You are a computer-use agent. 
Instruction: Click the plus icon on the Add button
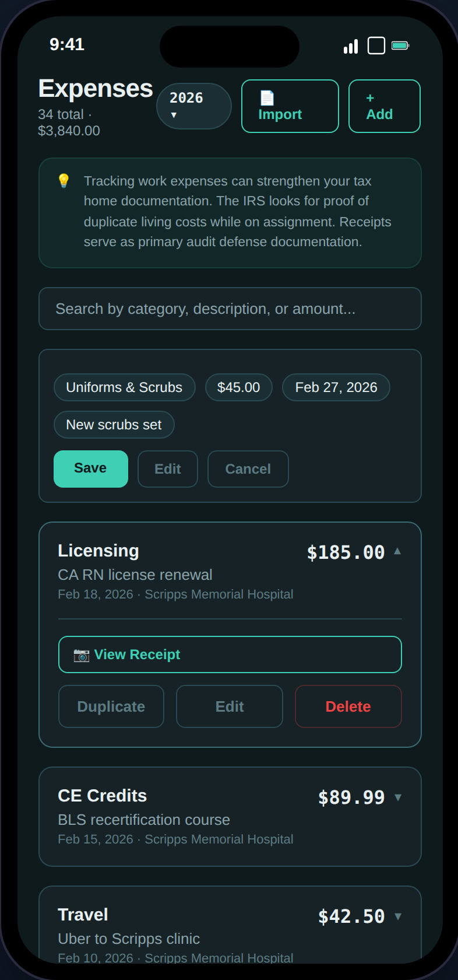[369, 97]
